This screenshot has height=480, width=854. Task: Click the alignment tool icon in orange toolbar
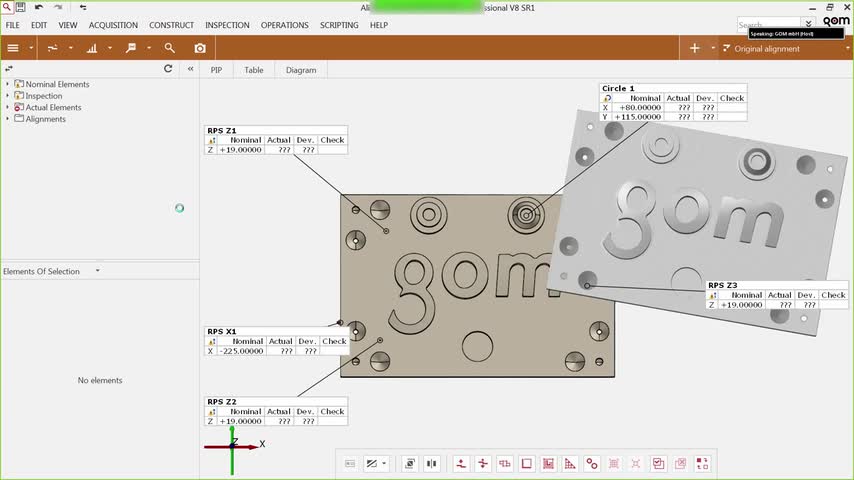[52, 48]
